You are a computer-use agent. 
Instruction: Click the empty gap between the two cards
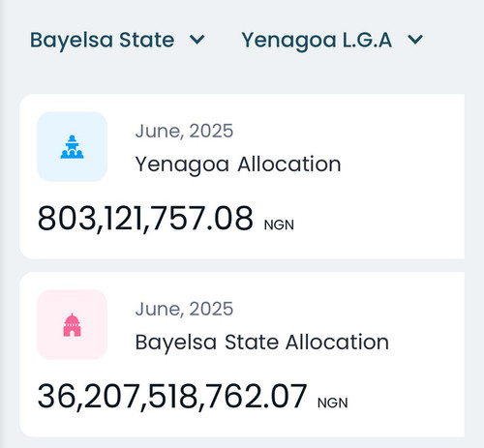(x=242, y=265)
